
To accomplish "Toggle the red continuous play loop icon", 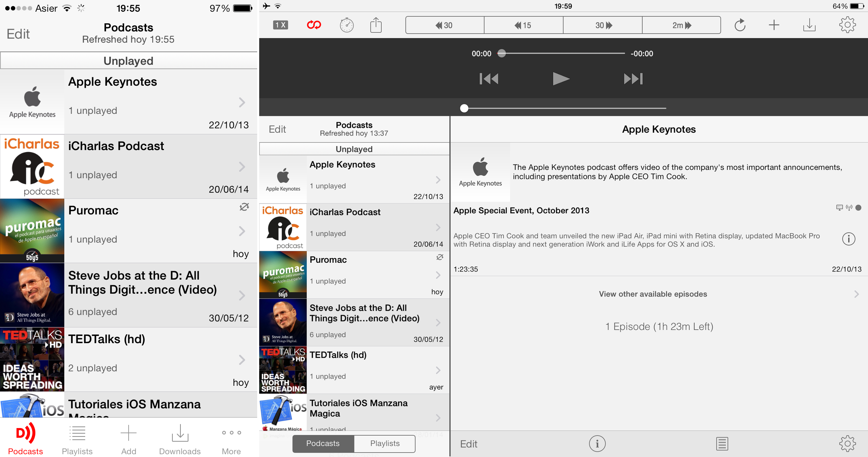I will [x=314, y=25].
